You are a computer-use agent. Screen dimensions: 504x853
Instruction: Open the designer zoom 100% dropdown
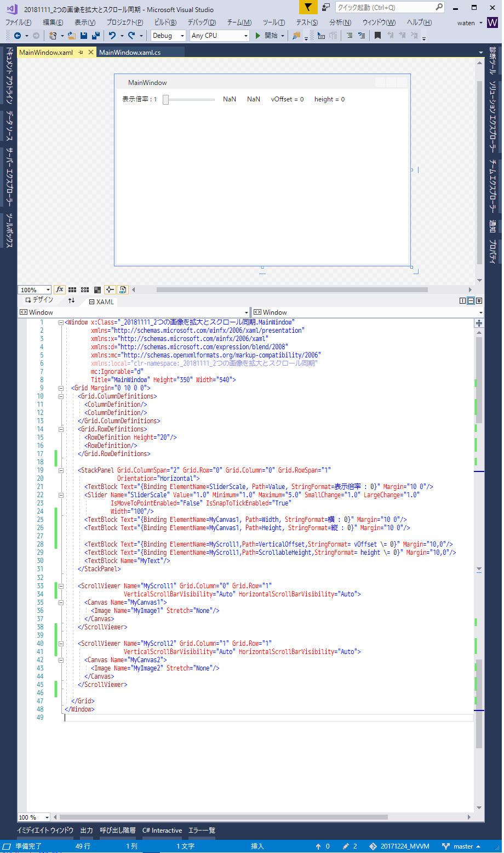click(x=35, y=289)
